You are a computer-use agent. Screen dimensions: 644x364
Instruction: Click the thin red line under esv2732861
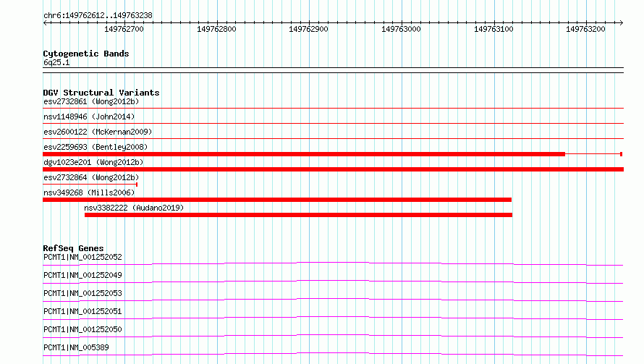[x=333, y=108]
